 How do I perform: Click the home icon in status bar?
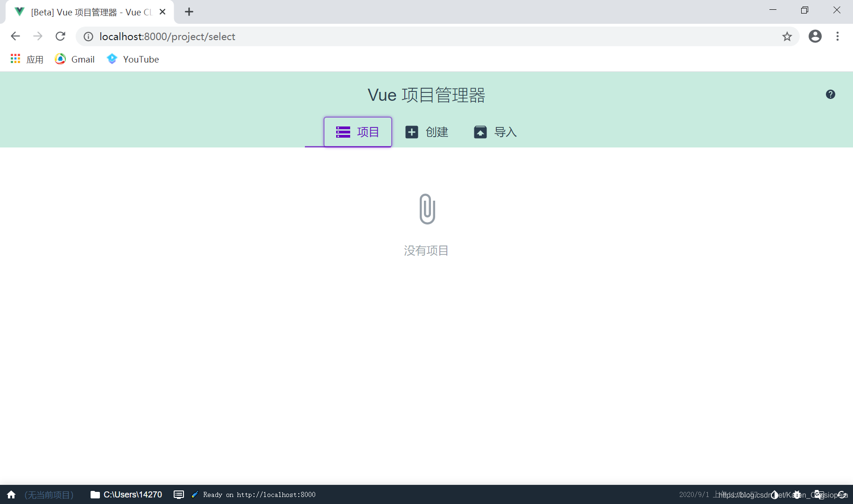pos(11,495)
